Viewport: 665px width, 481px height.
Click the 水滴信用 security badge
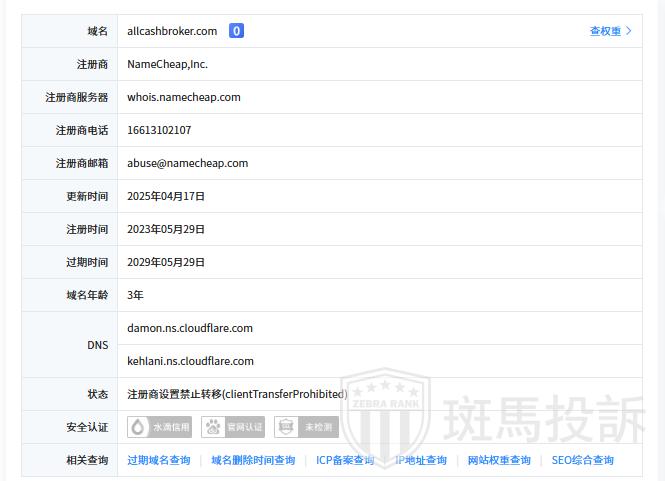click(160, 427)
